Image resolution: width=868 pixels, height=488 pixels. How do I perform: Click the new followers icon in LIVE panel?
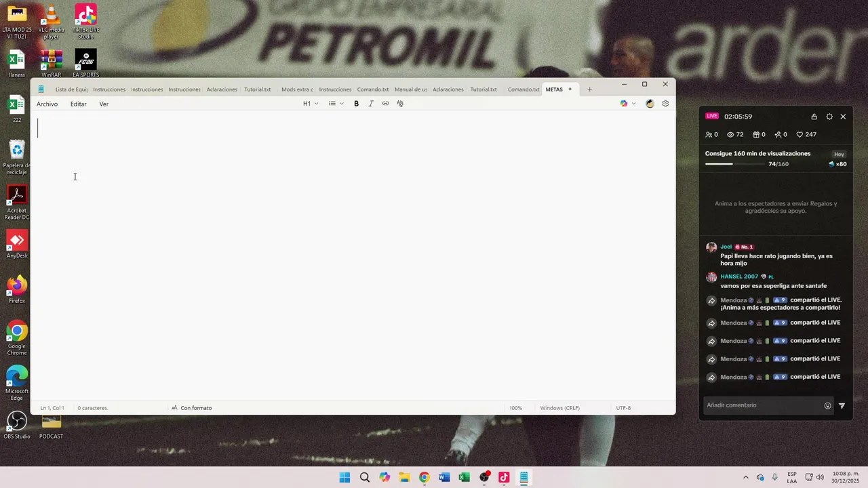(x=781, y=134)
